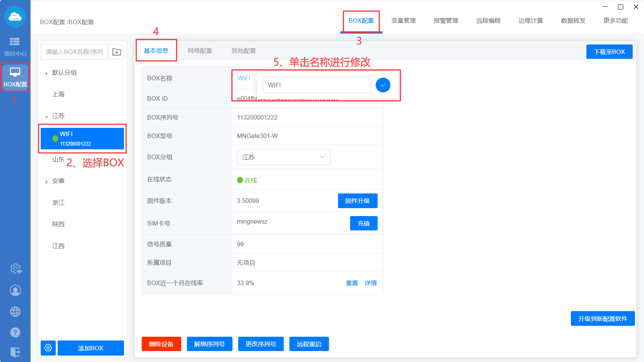Expand the 安徽 tree group

tap(46, 182)
